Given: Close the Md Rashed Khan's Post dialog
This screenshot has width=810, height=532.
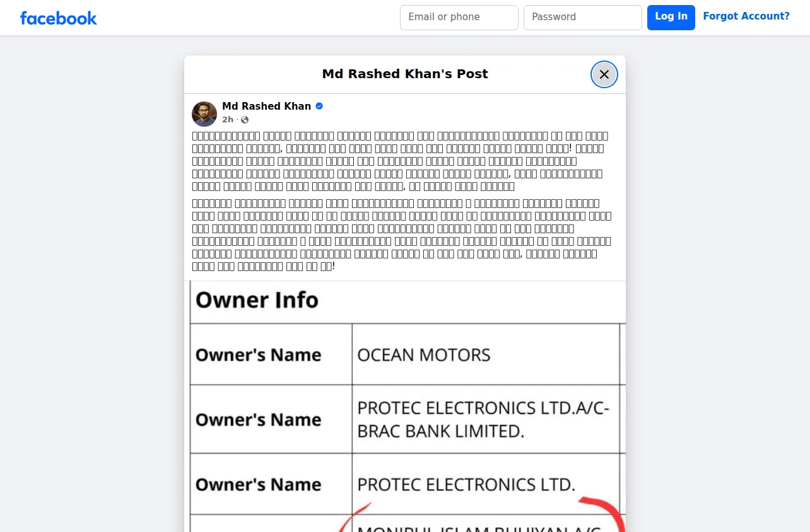Looking at the screenshot, I should pyautogui.click(x=604, y=74).
